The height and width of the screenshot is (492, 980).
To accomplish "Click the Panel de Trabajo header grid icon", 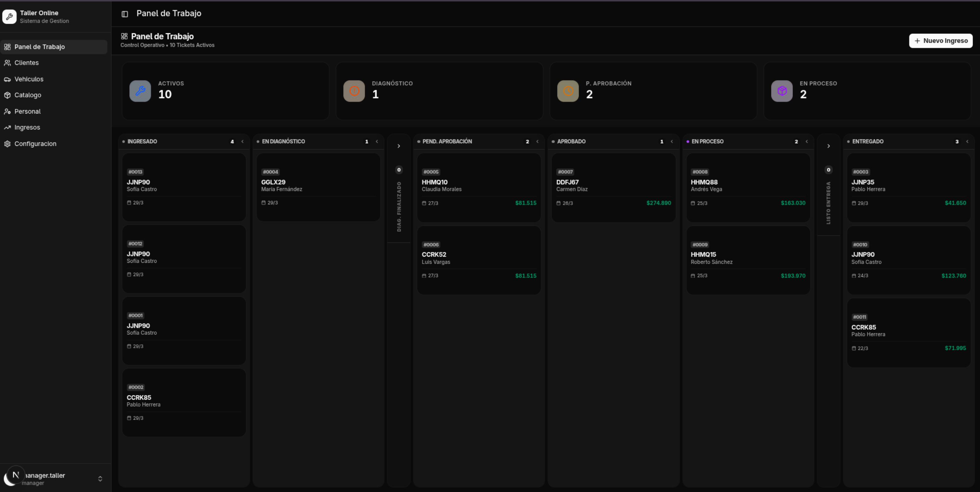I will click(124, 36).
